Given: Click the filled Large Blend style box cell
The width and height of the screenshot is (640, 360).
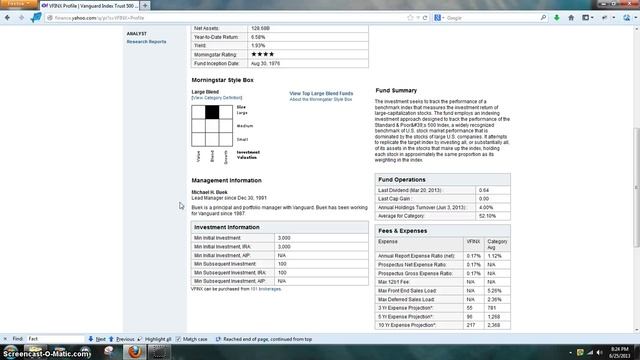Looking at the screenshot, I should [212, 112].
